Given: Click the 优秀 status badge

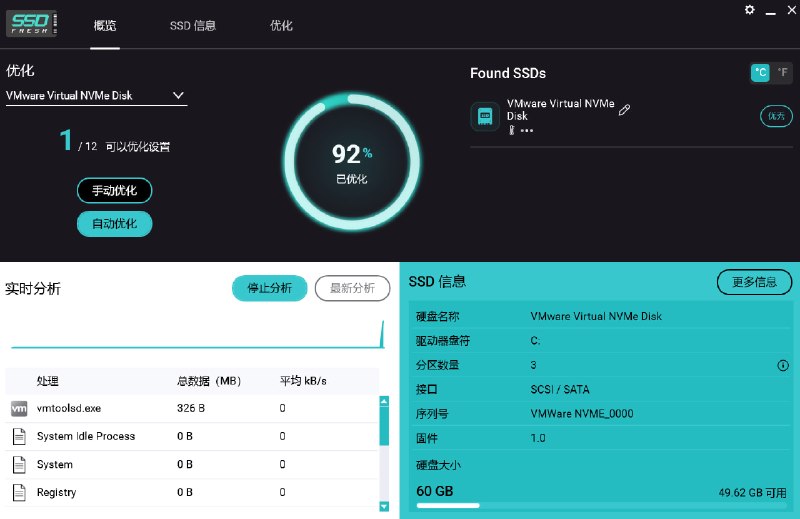Looking at the screenshot, I should coord(776,116).
